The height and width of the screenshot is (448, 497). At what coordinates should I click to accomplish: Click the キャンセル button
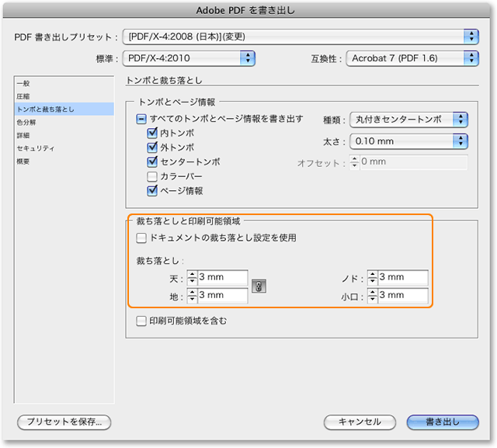point(359,422)
